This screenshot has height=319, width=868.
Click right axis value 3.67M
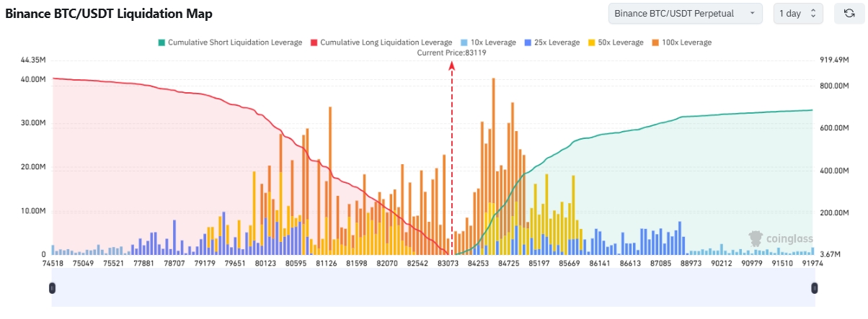tap(831, 255)
